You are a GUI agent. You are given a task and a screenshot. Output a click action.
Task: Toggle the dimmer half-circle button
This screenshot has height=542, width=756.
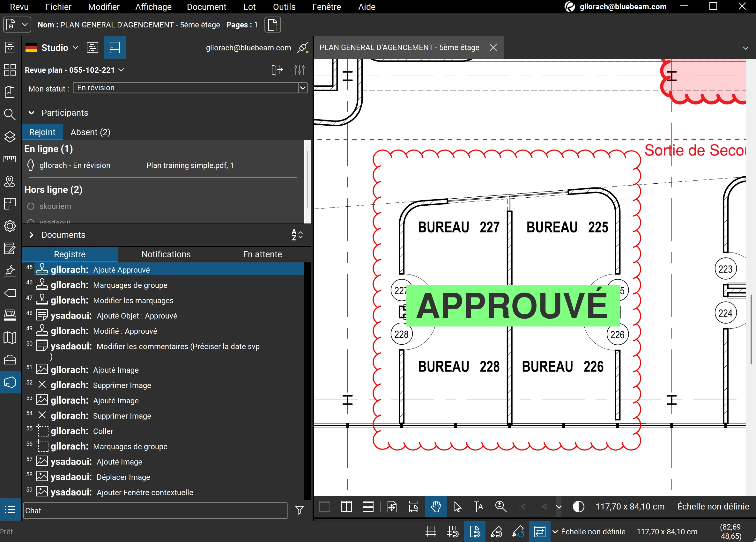click(x=578, y=507)
